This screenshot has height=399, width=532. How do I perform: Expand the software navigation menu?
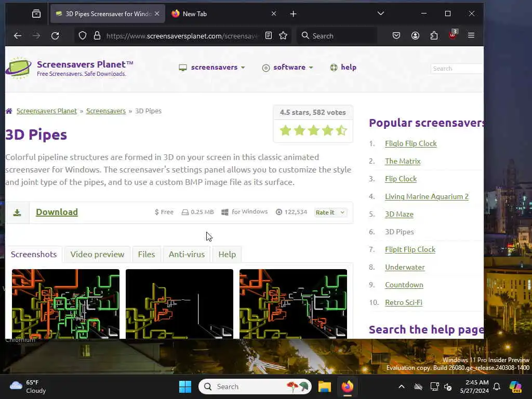pos(288,67)
